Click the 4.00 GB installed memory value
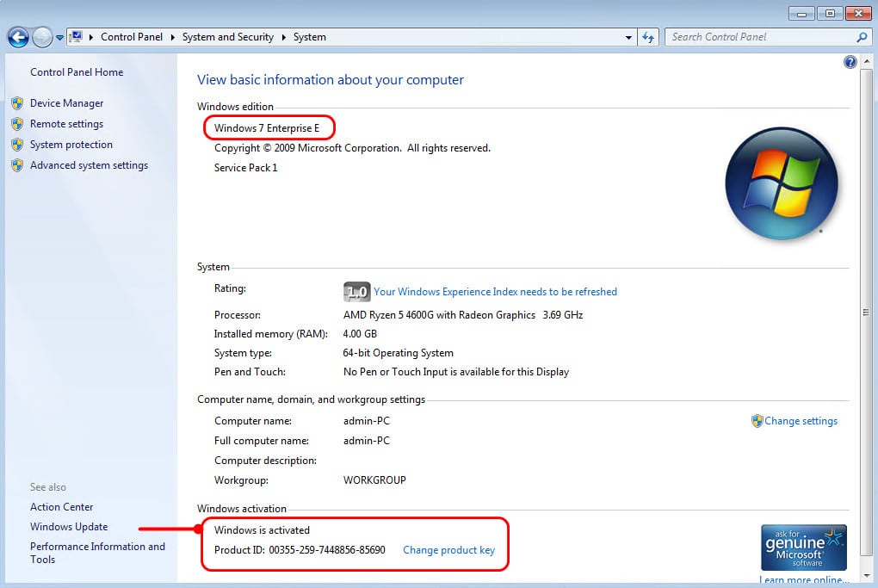This screenshot has width=878, height=588. coord(360,334)
